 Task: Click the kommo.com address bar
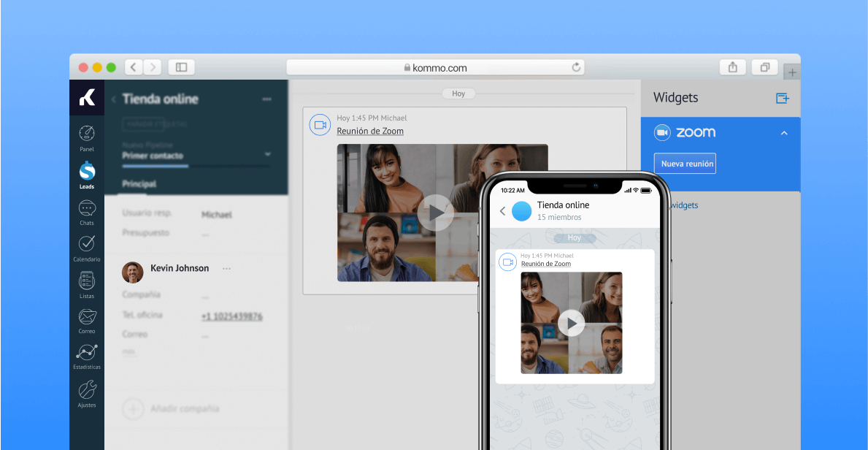tap(435, 67)
